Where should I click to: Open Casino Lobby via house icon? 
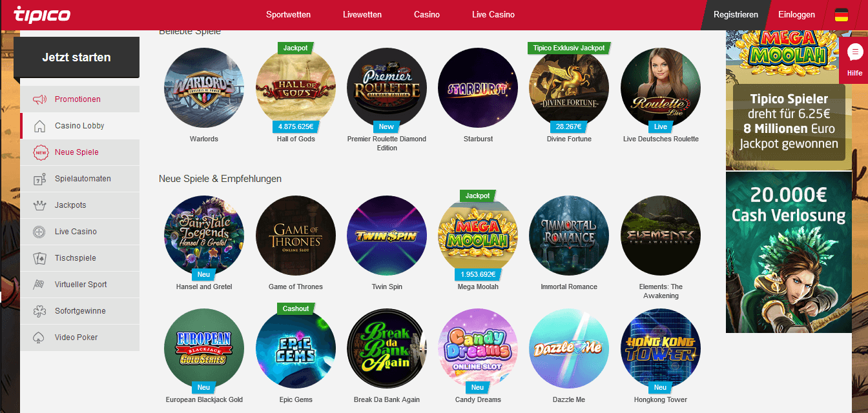click(x=39, y=126)
